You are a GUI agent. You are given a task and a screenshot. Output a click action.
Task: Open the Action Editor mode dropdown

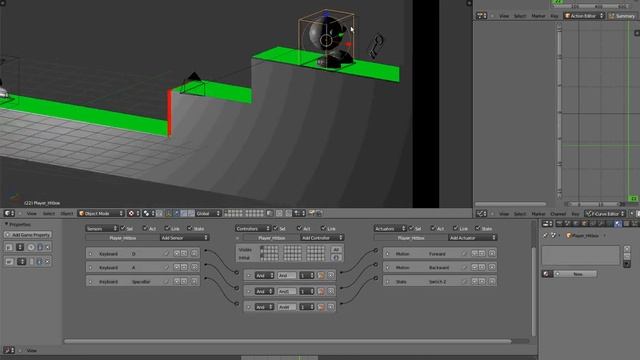(x=584, y=16)
